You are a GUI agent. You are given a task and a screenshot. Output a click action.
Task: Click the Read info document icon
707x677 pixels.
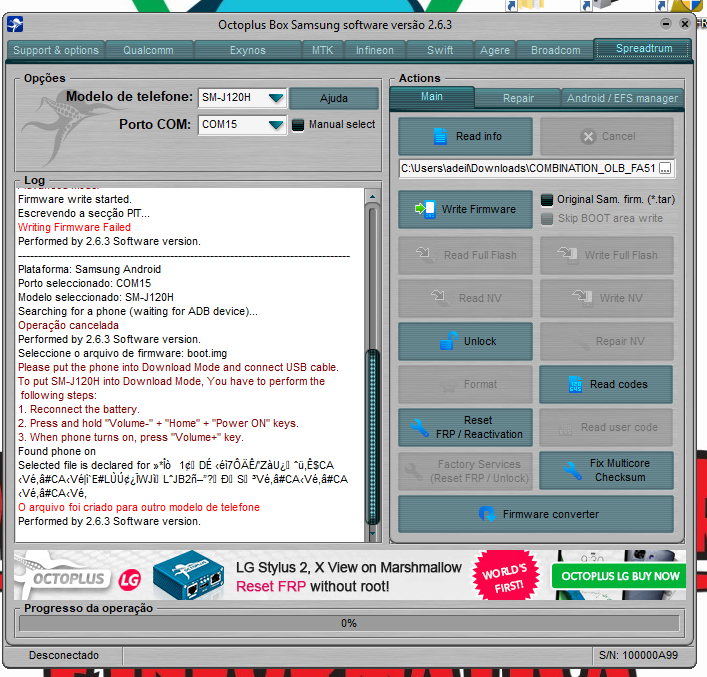click(x=440, y=136)
